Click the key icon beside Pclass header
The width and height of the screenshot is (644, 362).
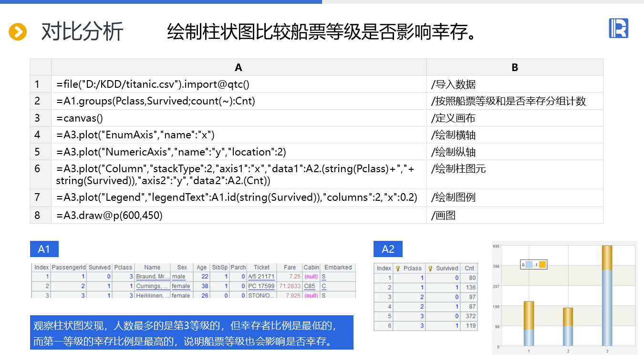pyautogui.click(x=398, y=269)
